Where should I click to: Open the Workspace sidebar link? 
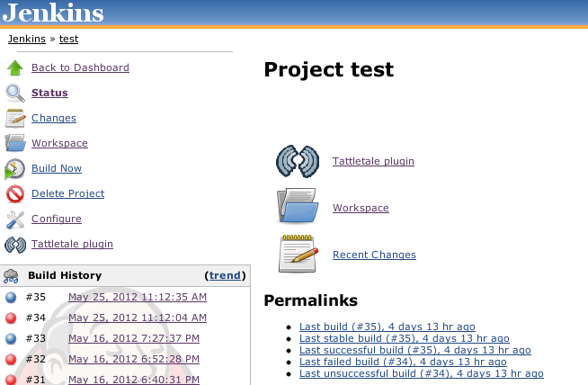59,143
